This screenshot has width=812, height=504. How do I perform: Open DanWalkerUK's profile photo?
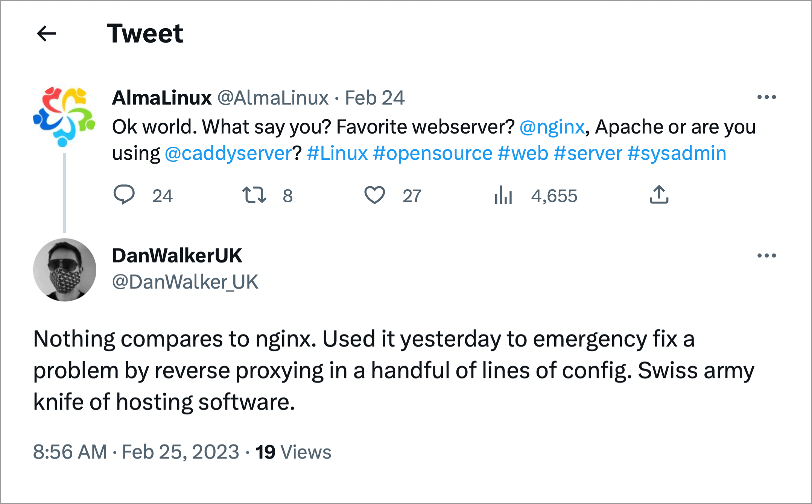pos(65,270)
